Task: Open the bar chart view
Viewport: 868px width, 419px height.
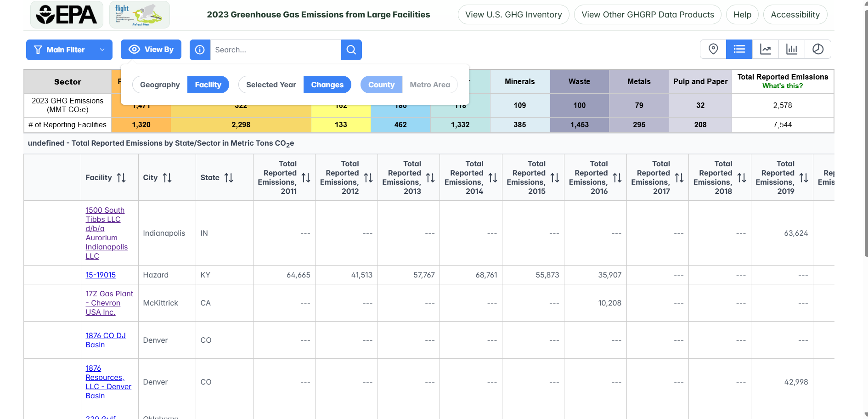Action: (x=792, y=49)
